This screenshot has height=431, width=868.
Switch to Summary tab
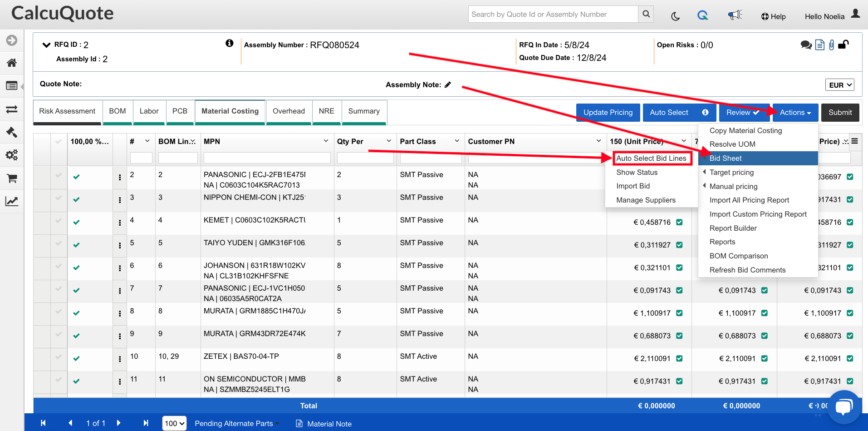click(x=364, y=111)
